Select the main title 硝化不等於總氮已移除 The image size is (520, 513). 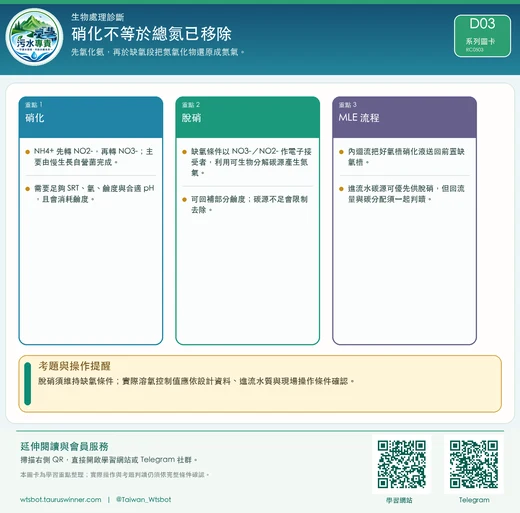coord(151,34)
